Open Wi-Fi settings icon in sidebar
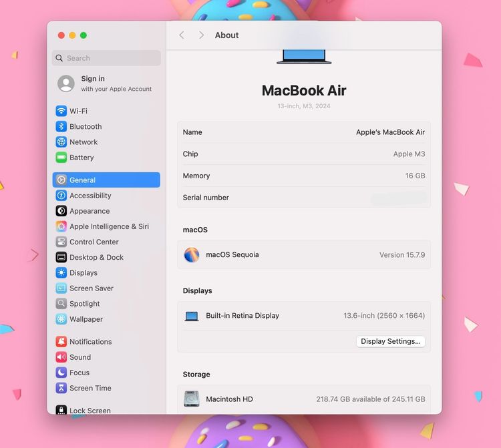 61,111
